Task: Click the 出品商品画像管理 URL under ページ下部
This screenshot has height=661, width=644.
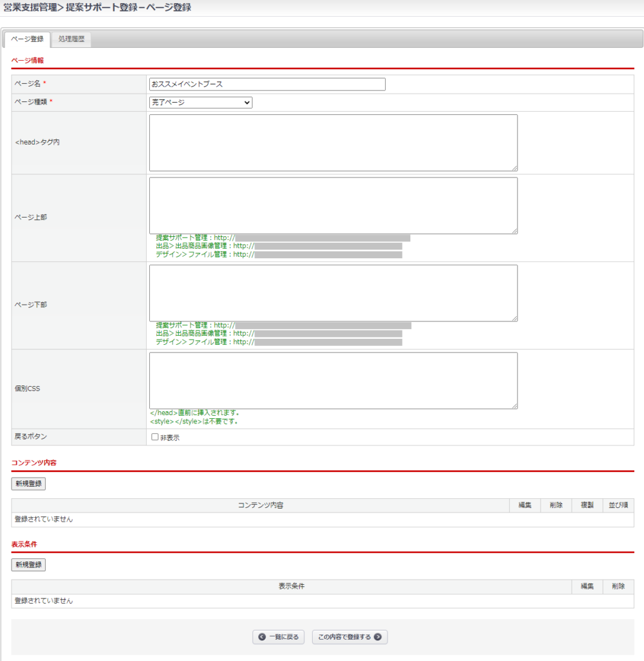Action: tap(318, 334)
